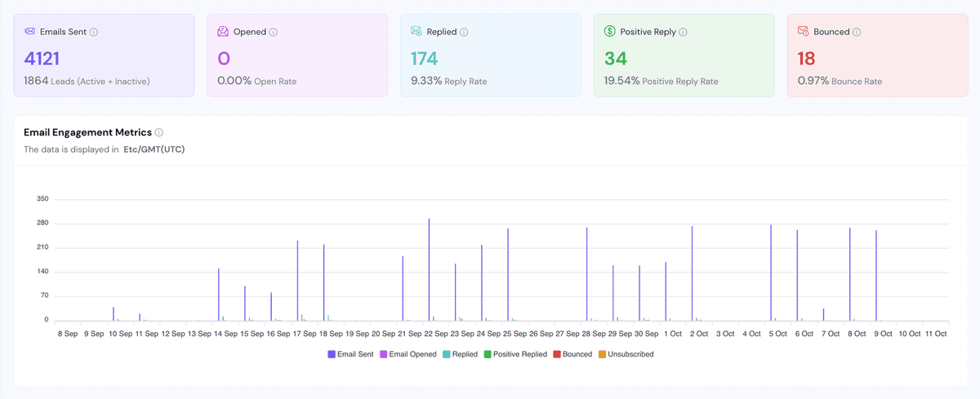Image resolution: width=980 pixels, height=399 pixels.
Task: Click the info icon beside Opened
Action: (274, 32)
